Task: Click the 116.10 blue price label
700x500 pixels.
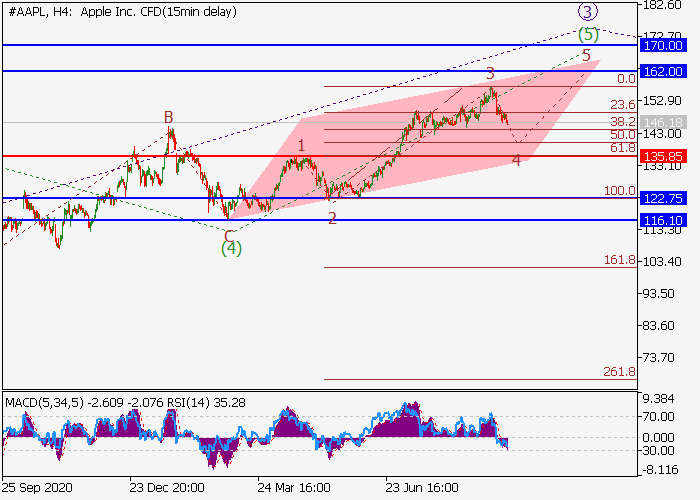Action: [662, 220]
